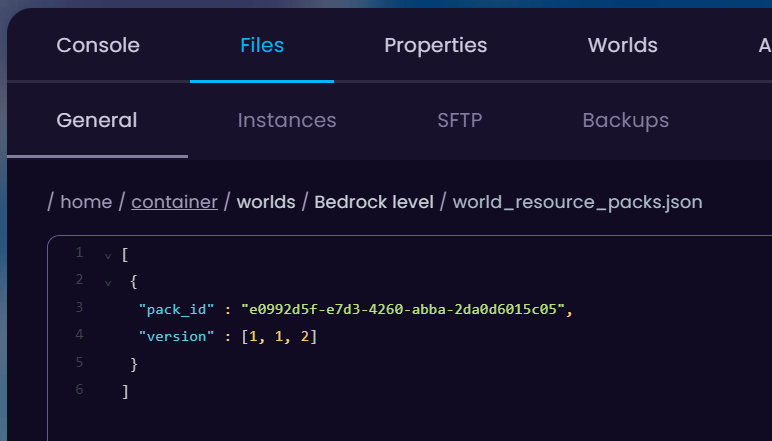The image size is (772, 441).
Task: Click the "version" key in the editor
Action: coord(176,337)
